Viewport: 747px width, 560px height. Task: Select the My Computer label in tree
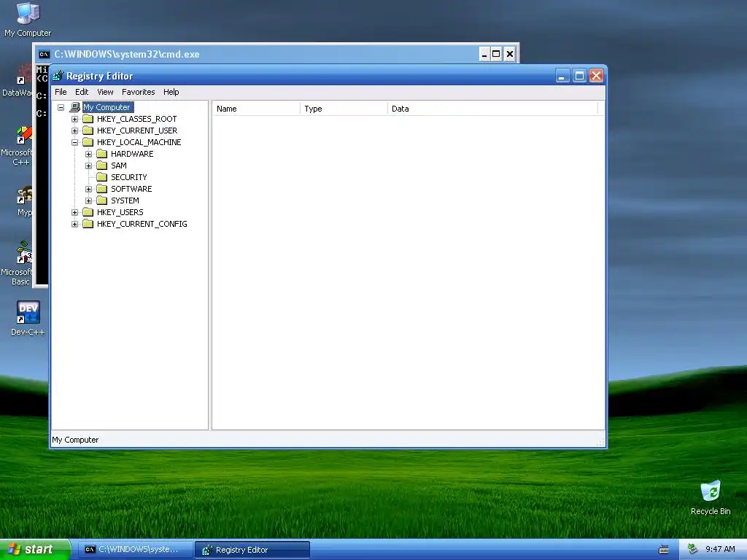108,107
